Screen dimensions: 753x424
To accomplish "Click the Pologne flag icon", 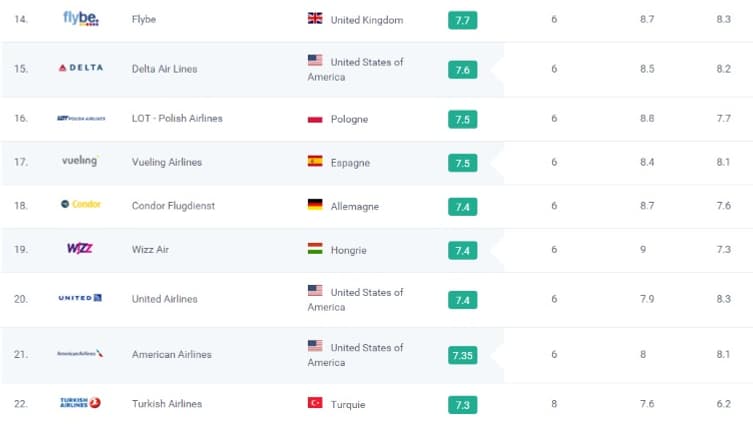I will [x=315, y=119].
